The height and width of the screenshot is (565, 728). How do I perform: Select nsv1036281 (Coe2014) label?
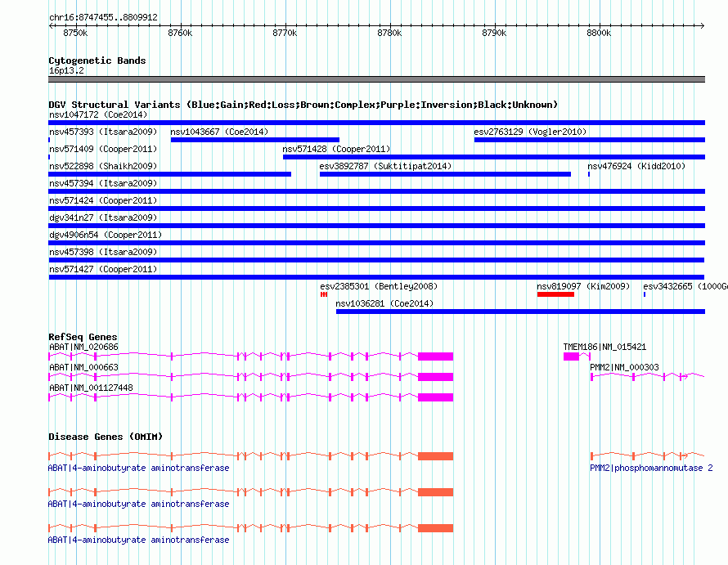click(384, 303)
